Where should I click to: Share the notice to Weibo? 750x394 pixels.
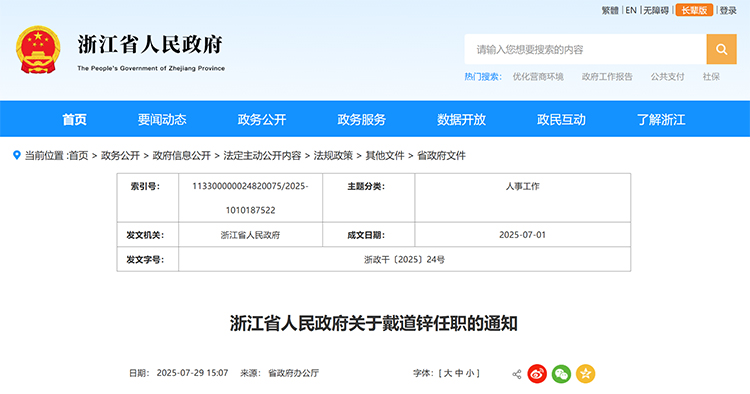point(537,373)
